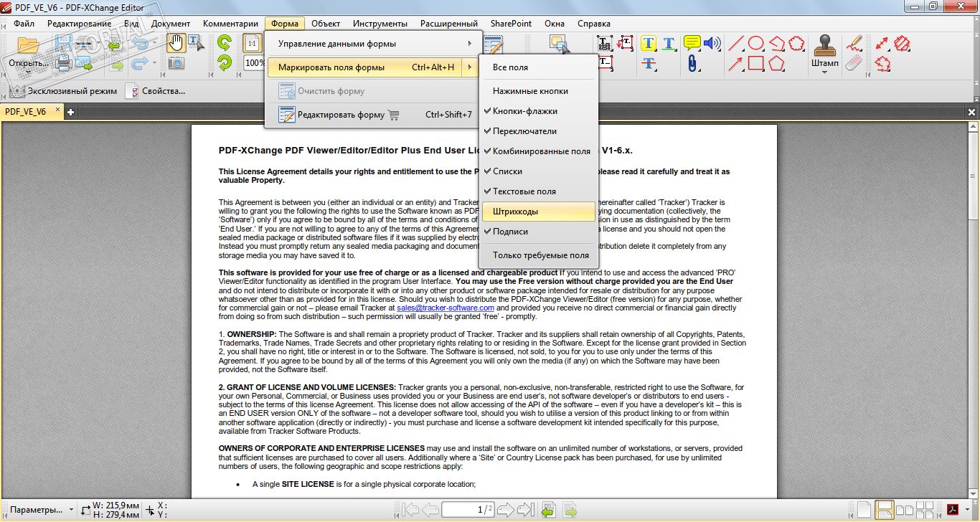The width and height of the screenshot is (980, 522).
Task: Click the zoom percentage field
Action: pos(253,63)
